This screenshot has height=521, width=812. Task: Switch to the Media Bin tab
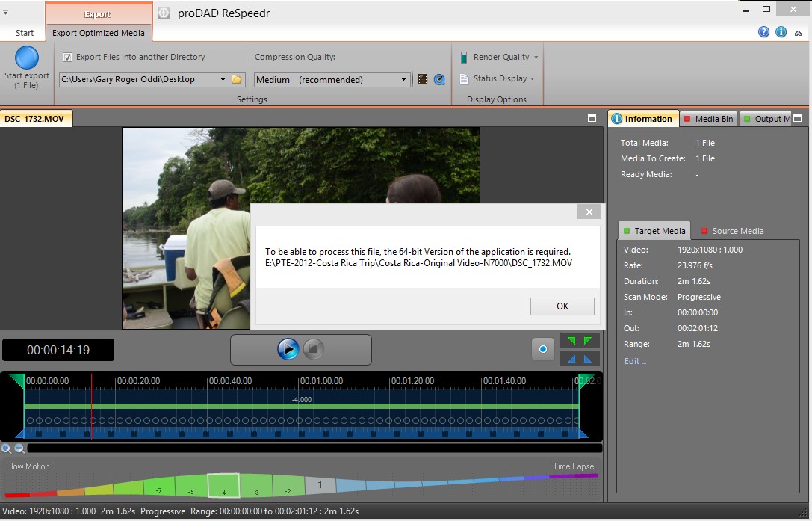click(x=707, y=119)
